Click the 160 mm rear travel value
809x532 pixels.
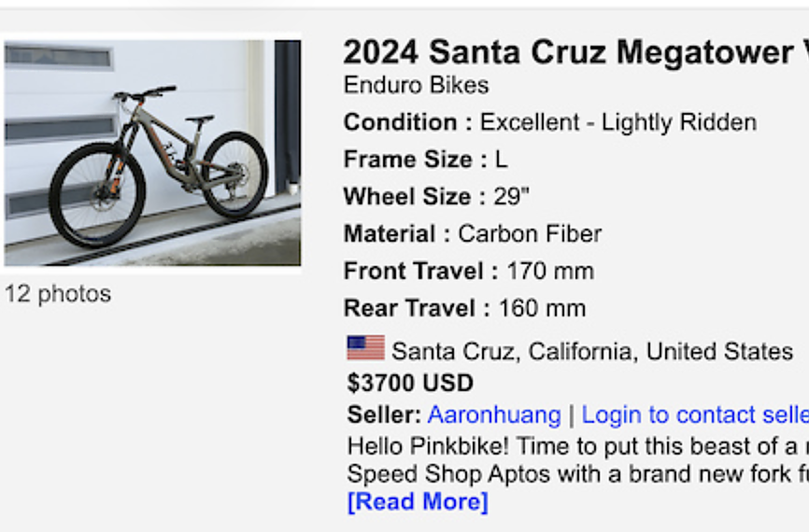542,308
